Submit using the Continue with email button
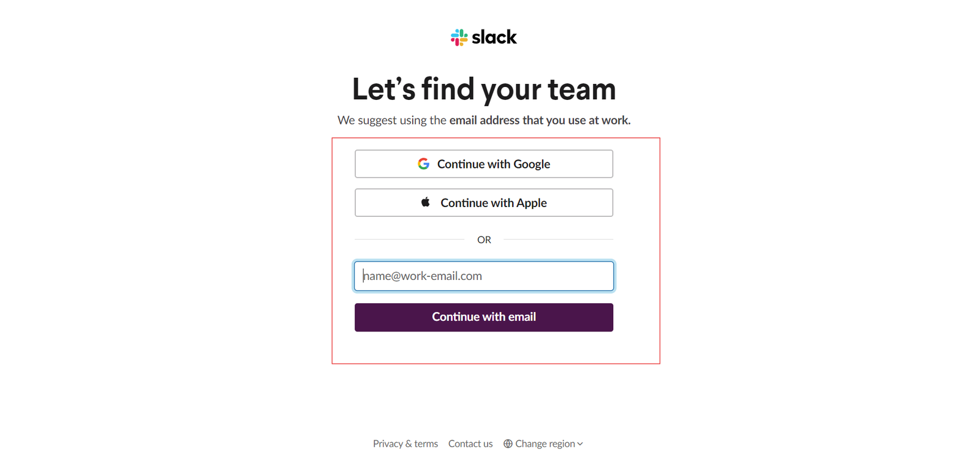The height and width of the screenshot is (473, 980). (484, 317)
